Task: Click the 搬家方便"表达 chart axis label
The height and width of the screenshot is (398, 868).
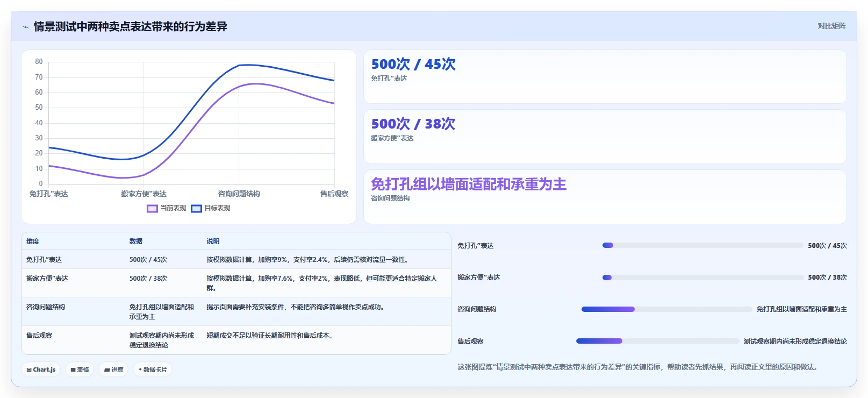Action: coord(144,194)
